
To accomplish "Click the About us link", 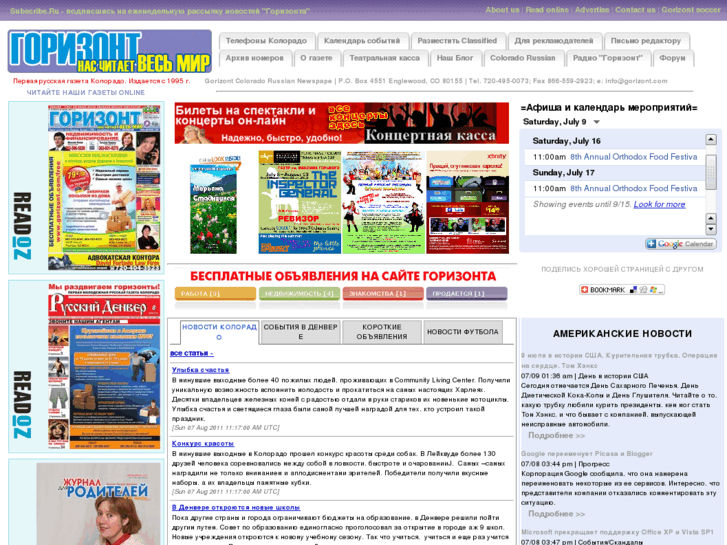I will (x=502, y=10).
